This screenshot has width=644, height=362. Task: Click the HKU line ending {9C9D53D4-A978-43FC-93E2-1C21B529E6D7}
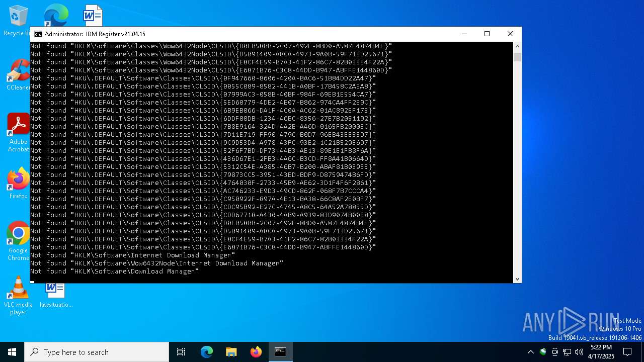point(203,143)
